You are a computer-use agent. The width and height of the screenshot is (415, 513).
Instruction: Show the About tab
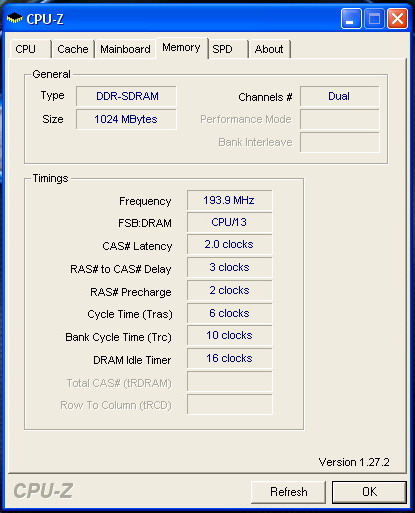[269, 49]
